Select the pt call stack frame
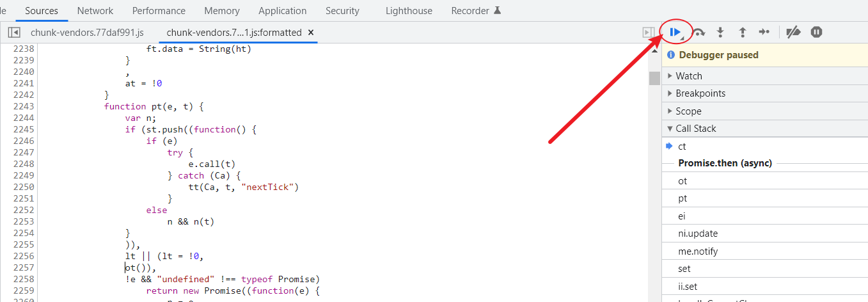The width and height of the screenshot is (868, 302). click(765, 198)
